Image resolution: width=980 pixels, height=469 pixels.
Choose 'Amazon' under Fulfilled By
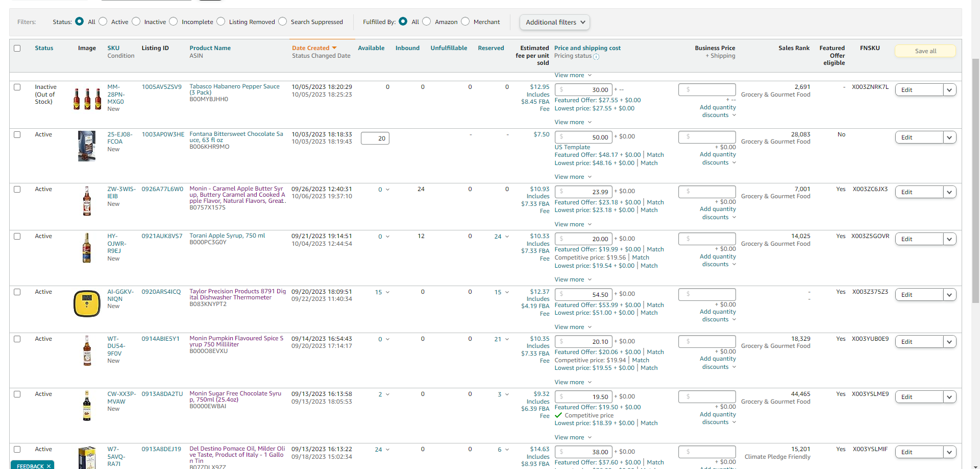pos(426,21)
